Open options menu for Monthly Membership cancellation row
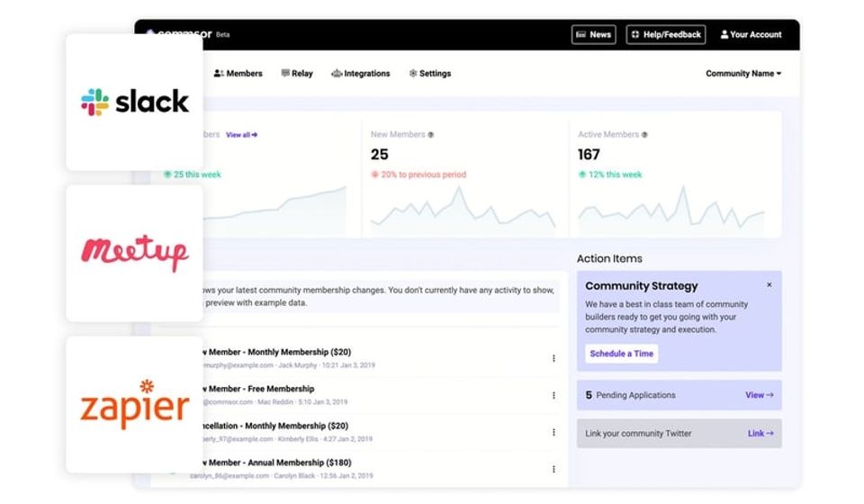 (x=553, y=432)
